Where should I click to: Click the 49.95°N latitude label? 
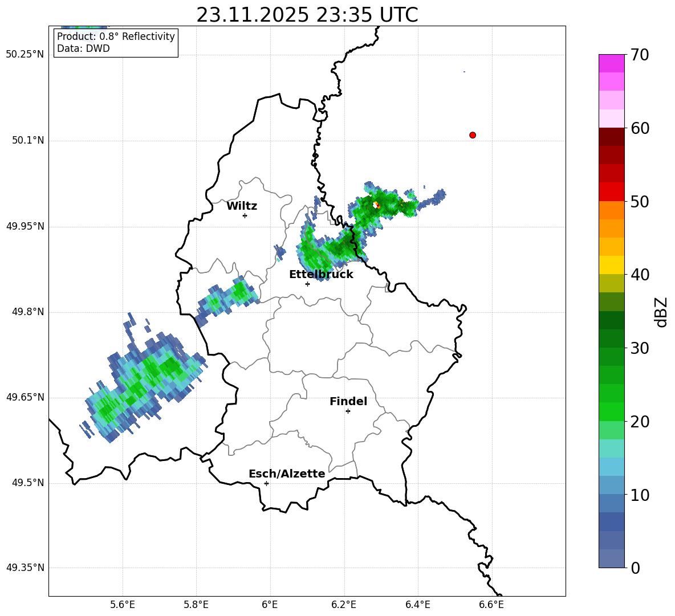tap(25, 226)
